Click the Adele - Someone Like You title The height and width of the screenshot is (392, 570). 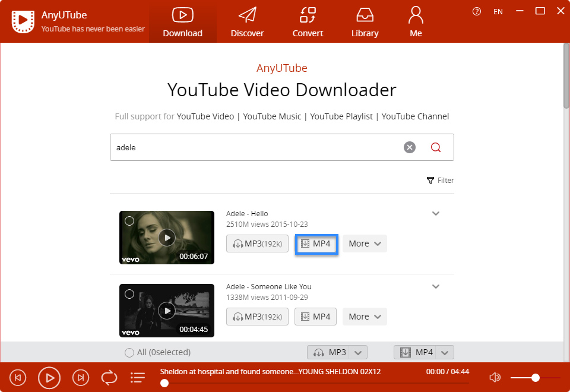268,286
